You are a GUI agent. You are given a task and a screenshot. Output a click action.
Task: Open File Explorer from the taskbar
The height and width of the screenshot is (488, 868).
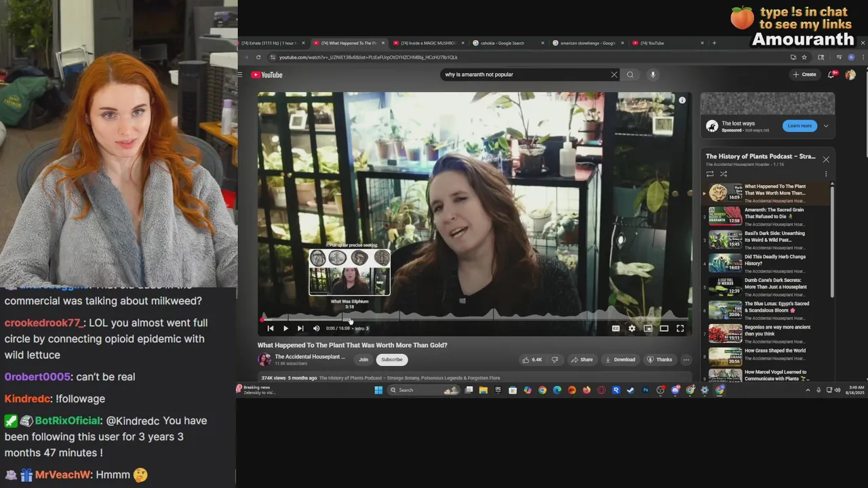tap(484, 390)
